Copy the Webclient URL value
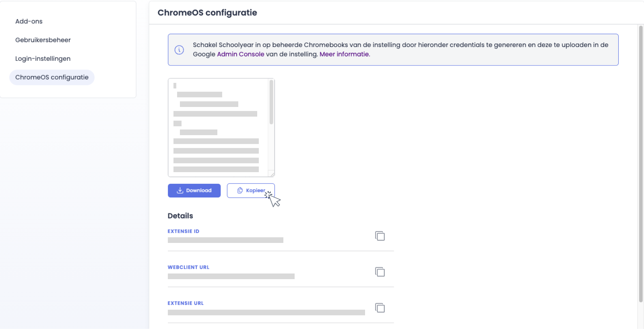 [380, 272]
